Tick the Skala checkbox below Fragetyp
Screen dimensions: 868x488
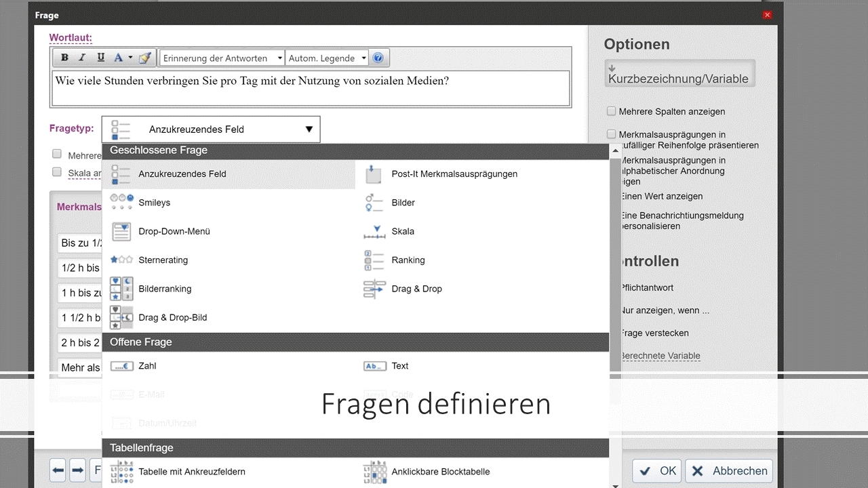[x=57, y=172]
